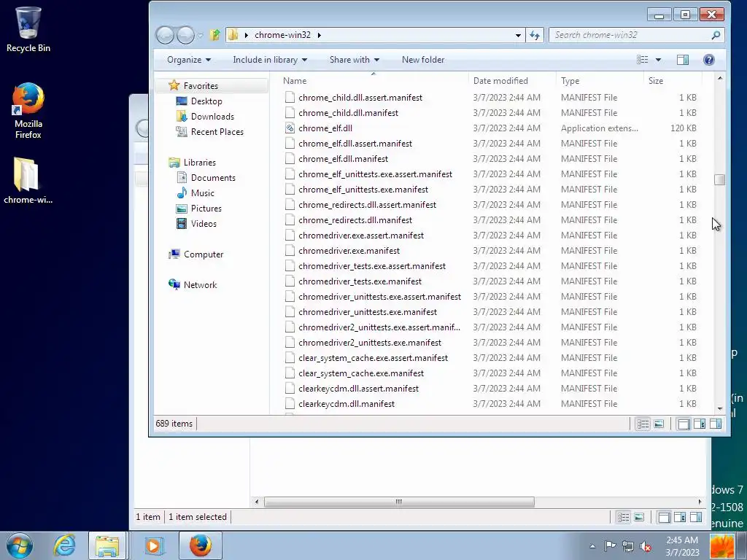
Task: Change your view icon in toolbar
Action: [642, 60]
